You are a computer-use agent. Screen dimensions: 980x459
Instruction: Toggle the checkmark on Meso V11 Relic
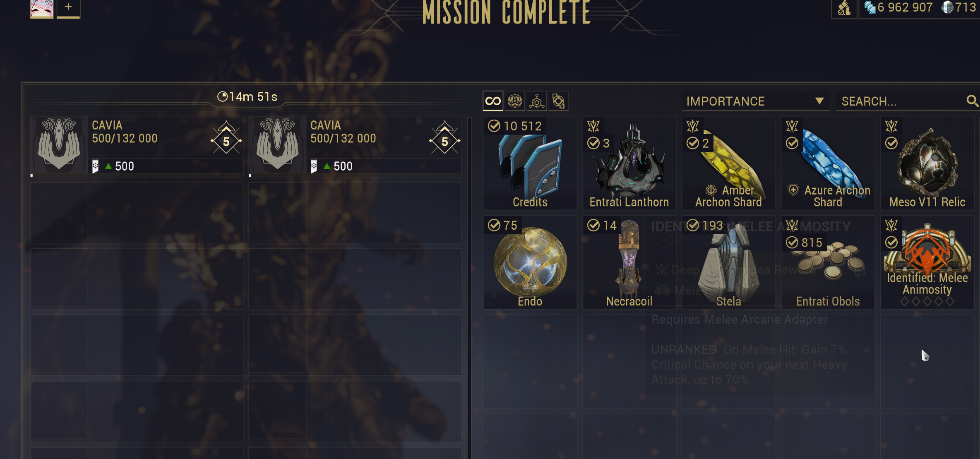coord(891,143)
